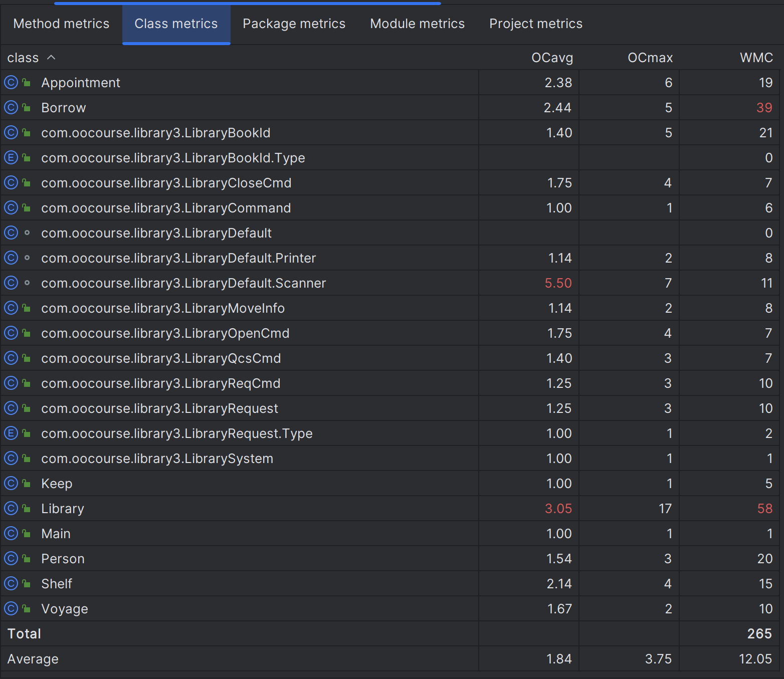Sort by the OCmax column header
The width and height of the screenshot is (784, 679).
point(650,58)
